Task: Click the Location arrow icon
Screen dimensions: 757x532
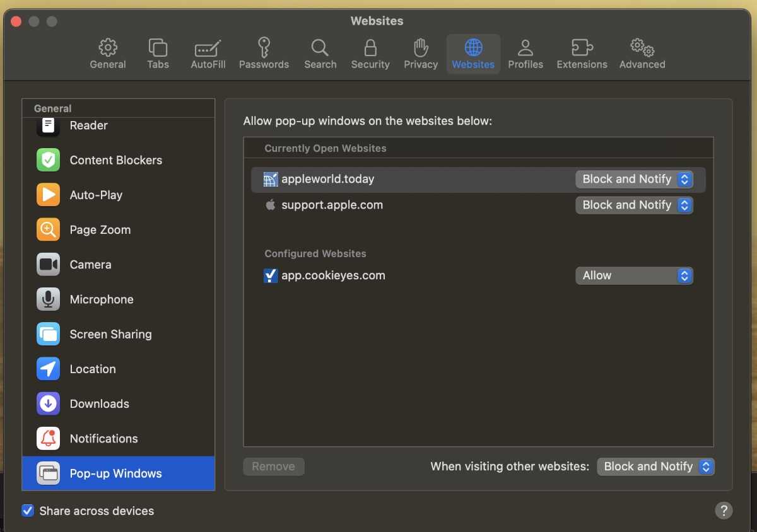Action: coord(49,369)
